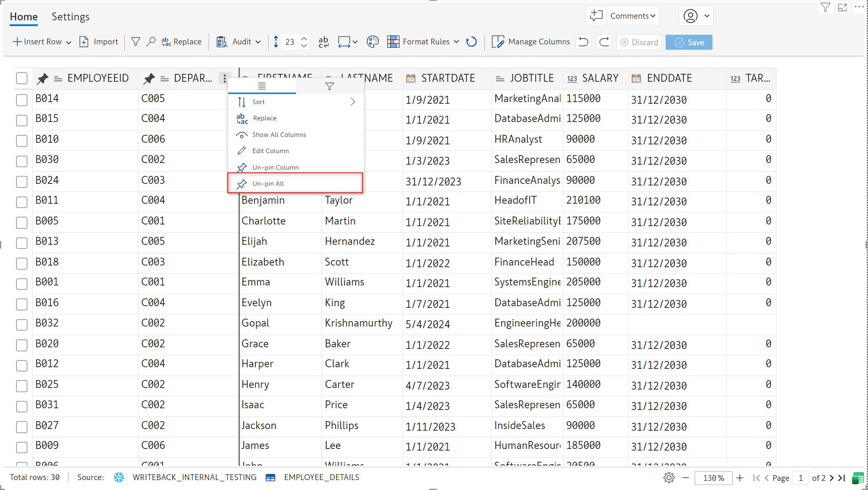Click the refresh data icon
The image size is (868, 490).
[x=471, y=42]
